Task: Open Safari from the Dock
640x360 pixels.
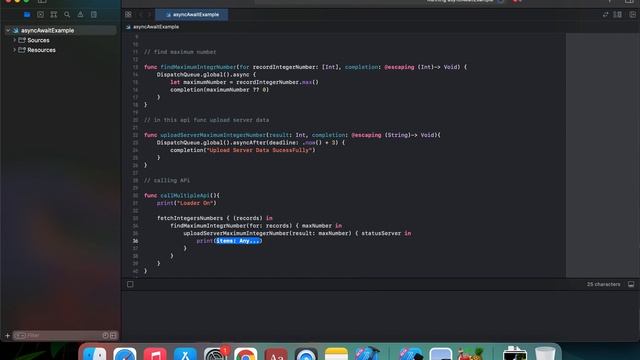Action: tap(125, 354)
